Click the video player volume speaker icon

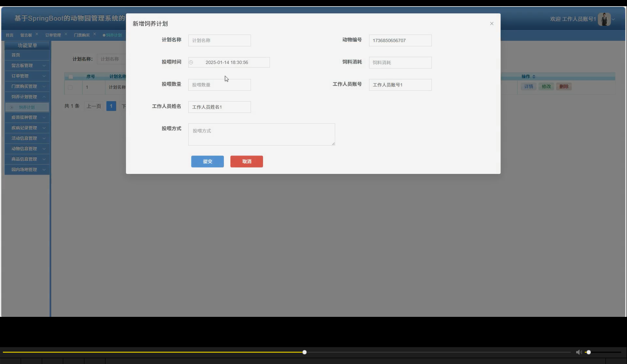tap(579, 352)
